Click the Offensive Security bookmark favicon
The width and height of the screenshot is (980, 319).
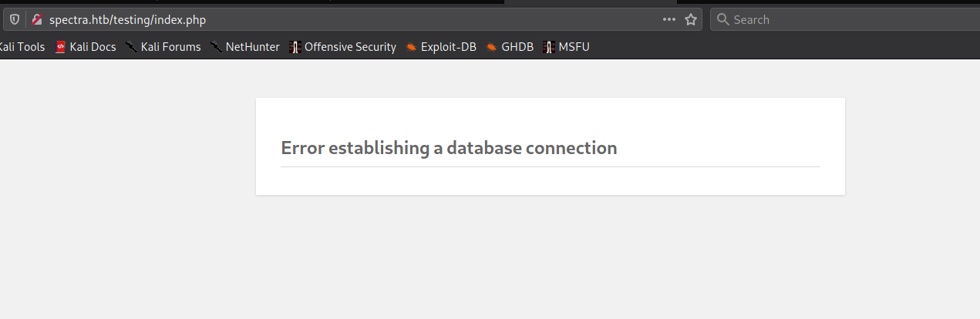[295, 47]
